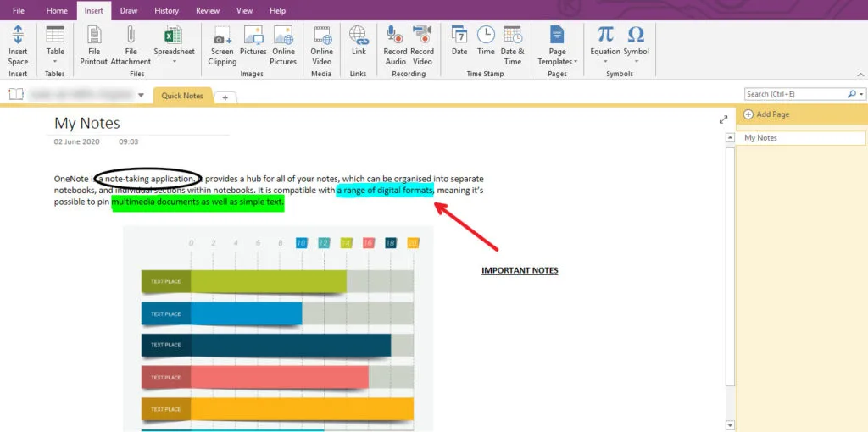Screen dimensions: 868x432
Task: Click the Add Page plus icon
Action: [x=748, y=114]
